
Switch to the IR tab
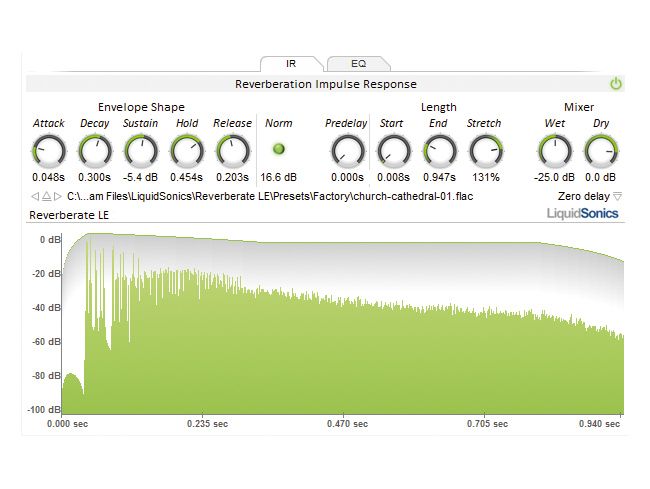[291, 64]
